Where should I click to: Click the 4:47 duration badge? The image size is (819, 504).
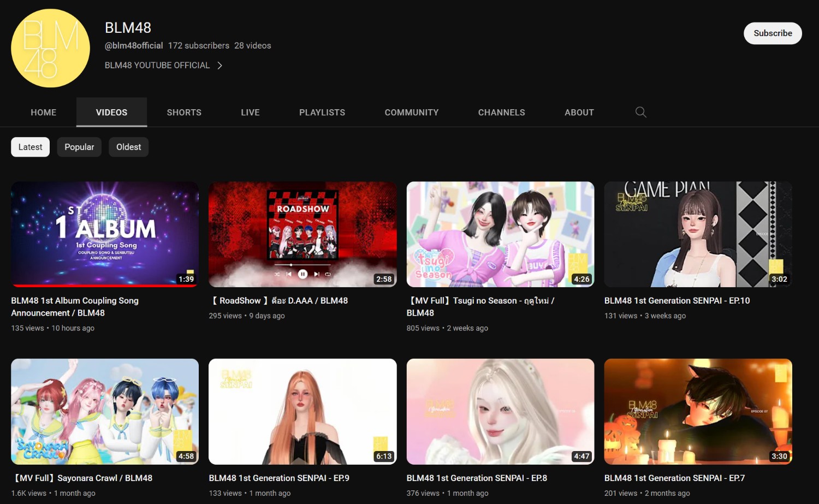pyautogui.click(x=581, y=456)
